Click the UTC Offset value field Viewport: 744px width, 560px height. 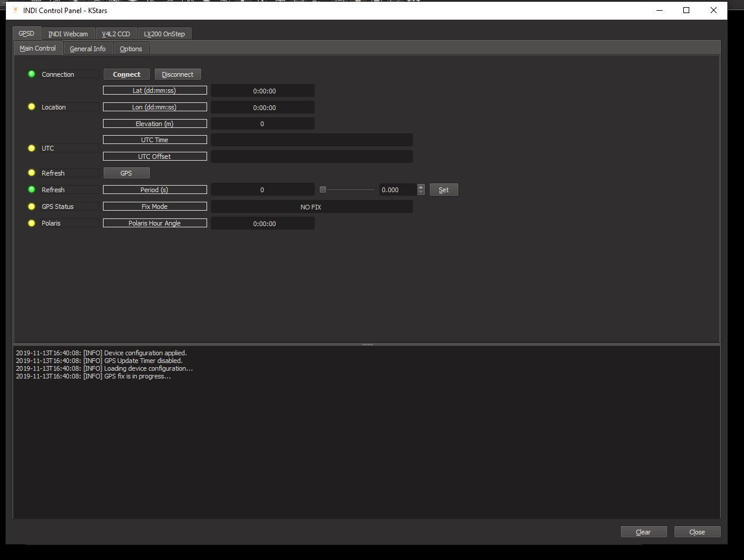point(312,157)
